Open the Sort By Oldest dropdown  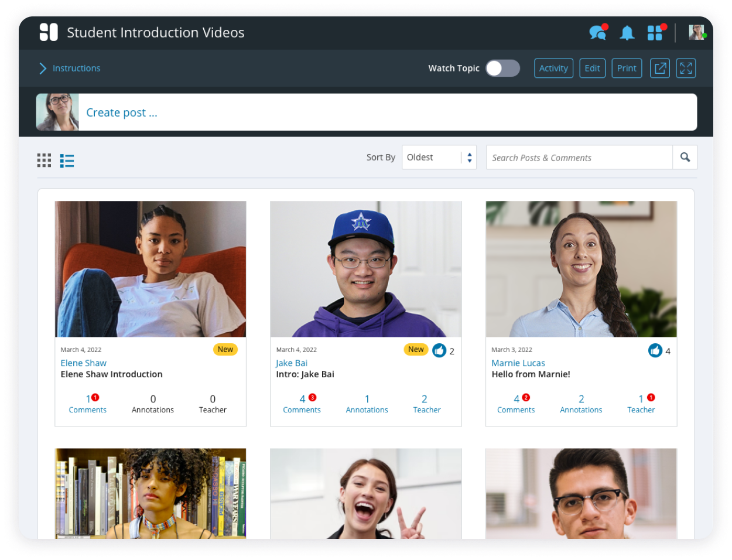pos(439,158)
